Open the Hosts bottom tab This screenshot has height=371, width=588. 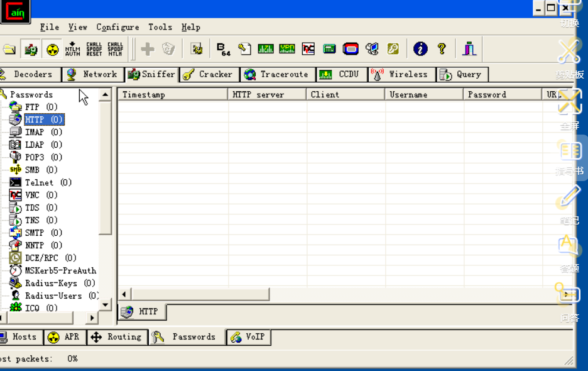pos(21,337)
